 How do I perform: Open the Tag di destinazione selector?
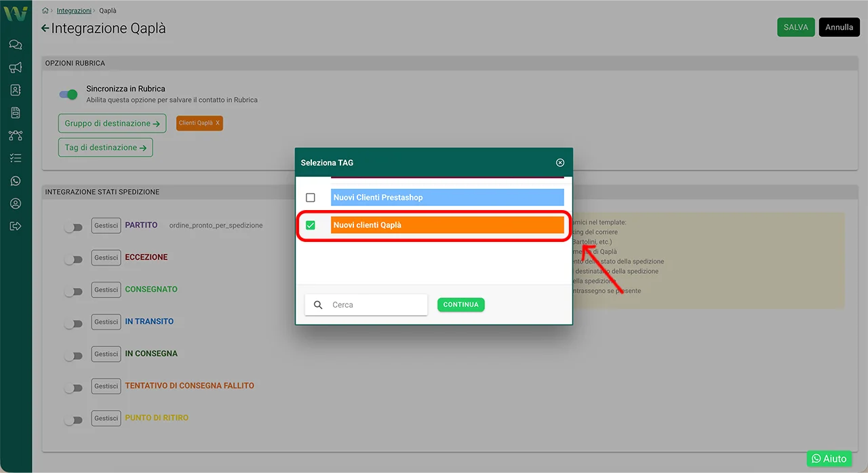pos(105,147)
